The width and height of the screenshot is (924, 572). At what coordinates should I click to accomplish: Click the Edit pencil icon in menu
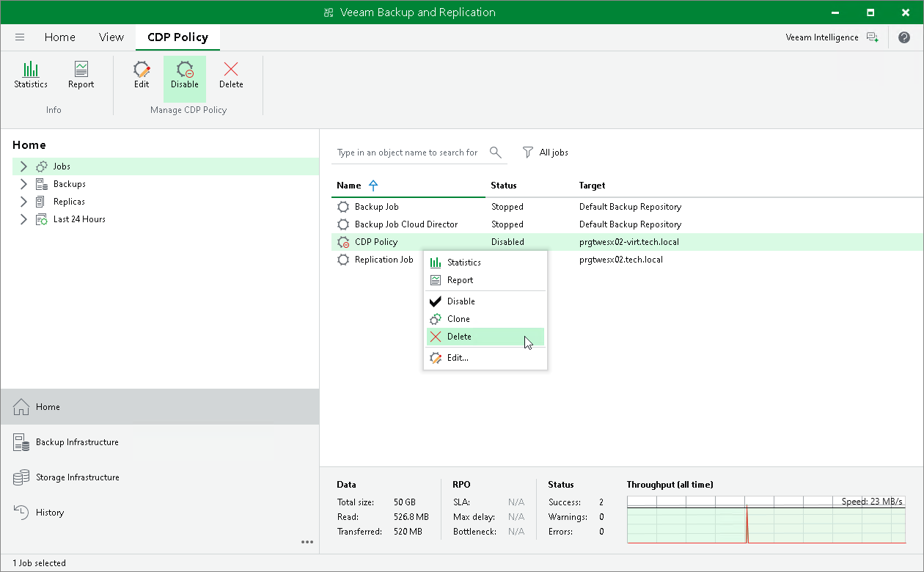pyautogui.click(x=436, y=358)
